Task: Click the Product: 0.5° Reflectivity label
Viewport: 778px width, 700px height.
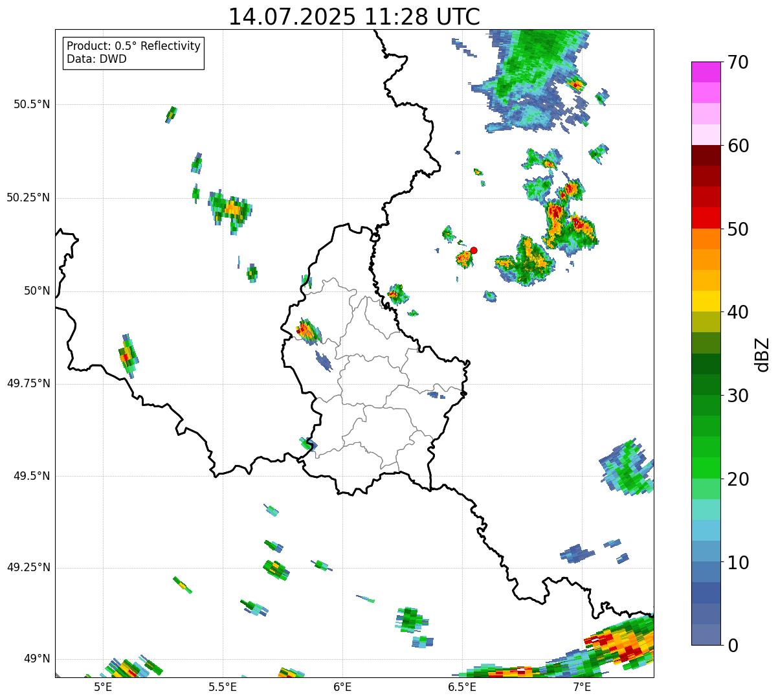Action: point(134,47)
